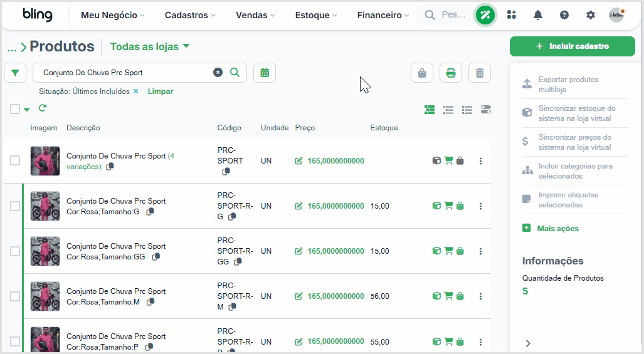The image size is (644, 354).
Task: Switch to the grid card view
Action: (x=430, y=110)
